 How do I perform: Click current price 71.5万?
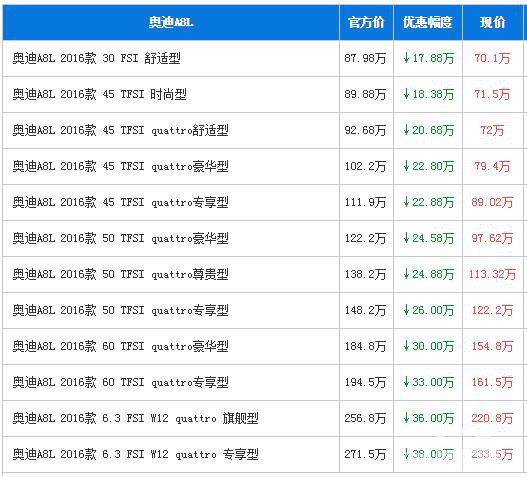pos(492,94)
